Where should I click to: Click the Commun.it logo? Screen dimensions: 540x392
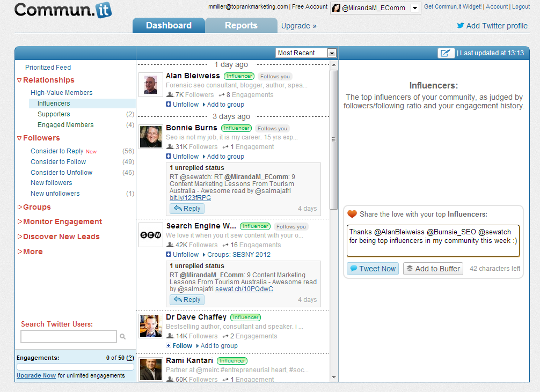[x=63, y=10]
